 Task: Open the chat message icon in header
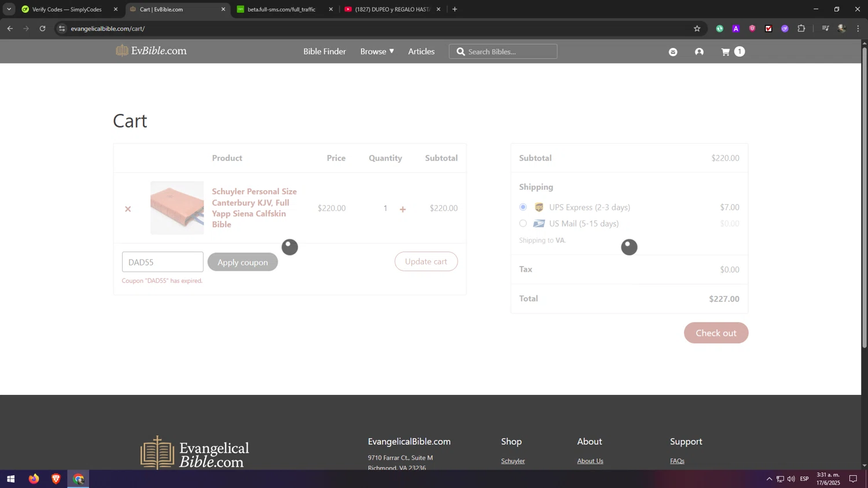(673, 52)
